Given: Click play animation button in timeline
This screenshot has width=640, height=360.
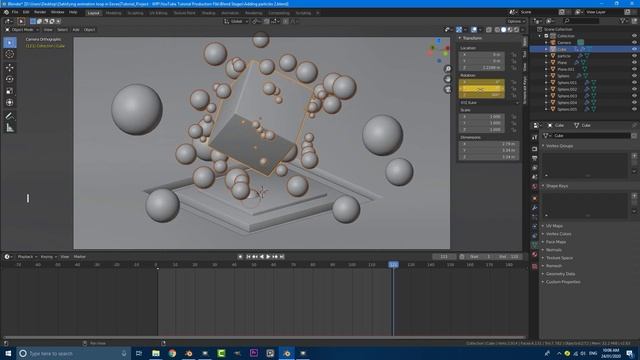Looking at the screenshot, I should pos(268,257).
